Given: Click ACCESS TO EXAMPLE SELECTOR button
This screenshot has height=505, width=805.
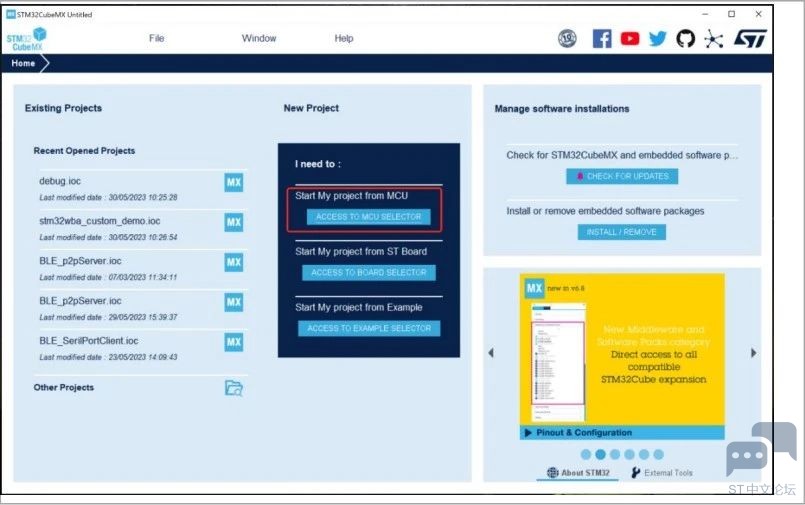Looking at the screenshot, I should click(x=369, y=328).
